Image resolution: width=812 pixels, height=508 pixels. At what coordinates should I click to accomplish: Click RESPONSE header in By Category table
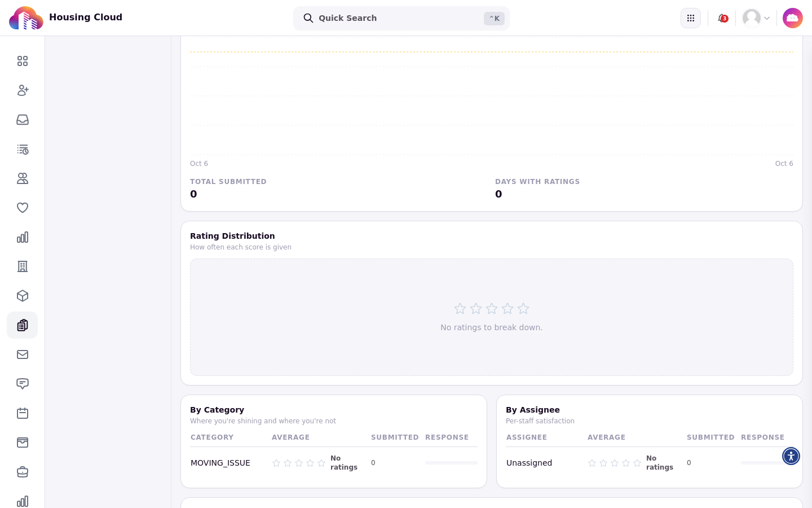(x=447, y=437)
